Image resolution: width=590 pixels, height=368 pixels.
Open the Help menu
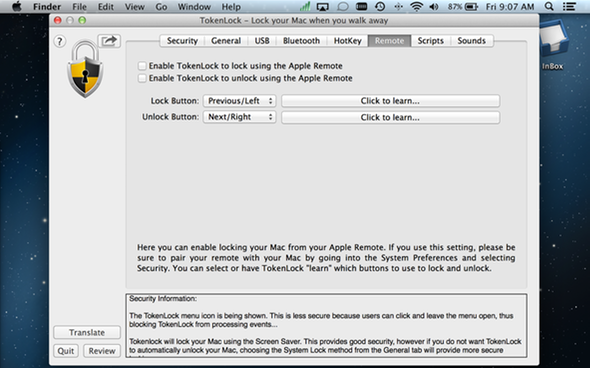point(231,7)
